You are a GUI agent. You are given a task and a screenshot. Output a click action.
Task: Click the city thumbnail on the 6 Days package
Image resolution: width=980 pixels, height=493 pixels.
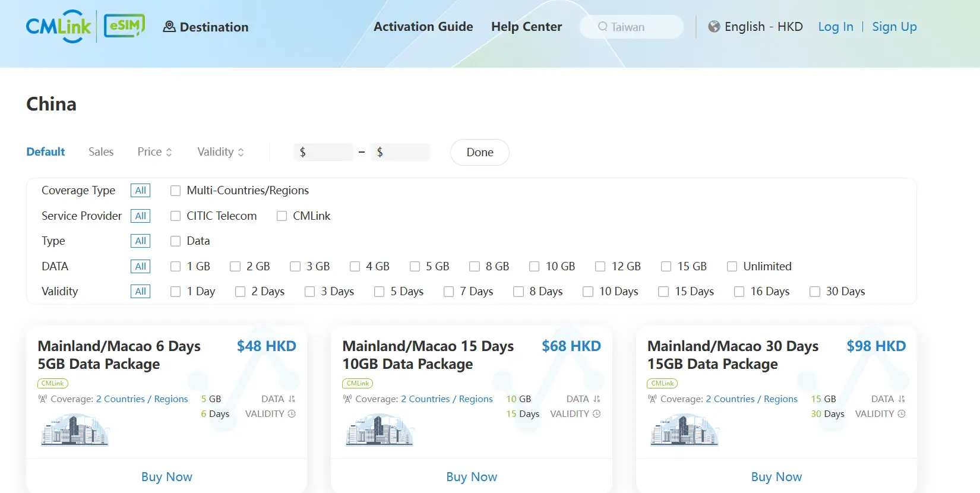[x=75, y=430]
